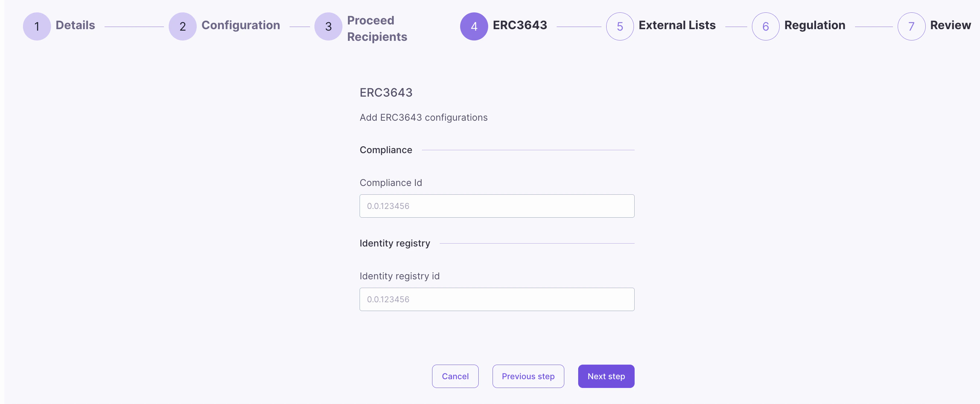Focus the Compliance Id input field
Viewport: 980px width, 404px height.
pyautogui.click(x=497, y=206)
